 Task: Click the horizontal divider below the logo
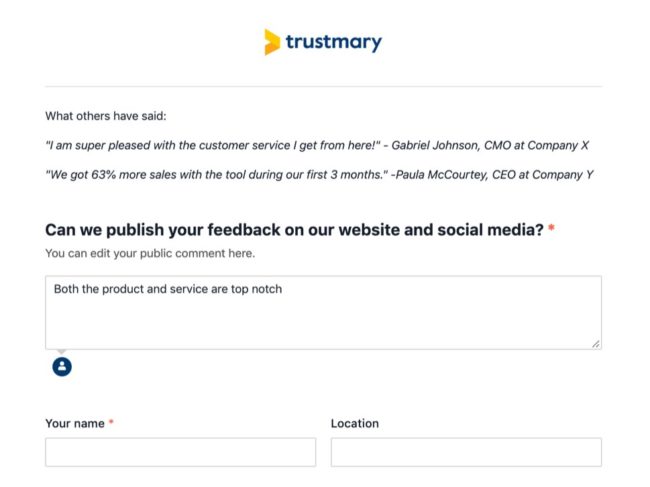323,87
